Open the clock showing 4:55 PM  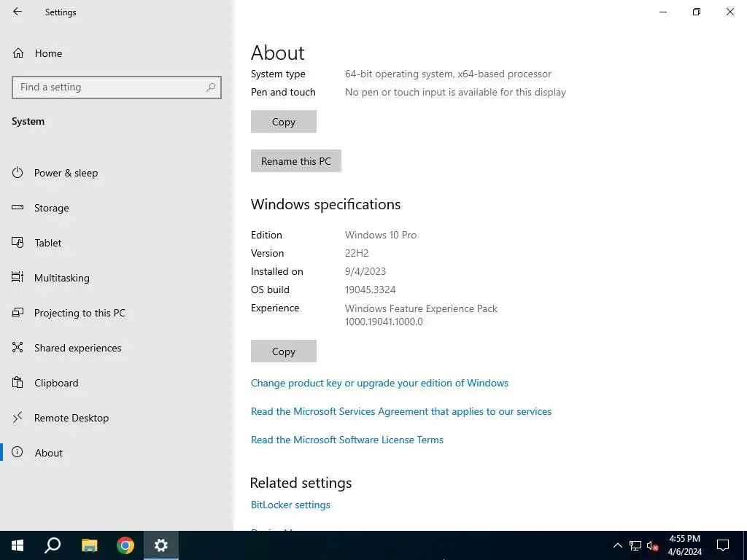click(684, 545)
